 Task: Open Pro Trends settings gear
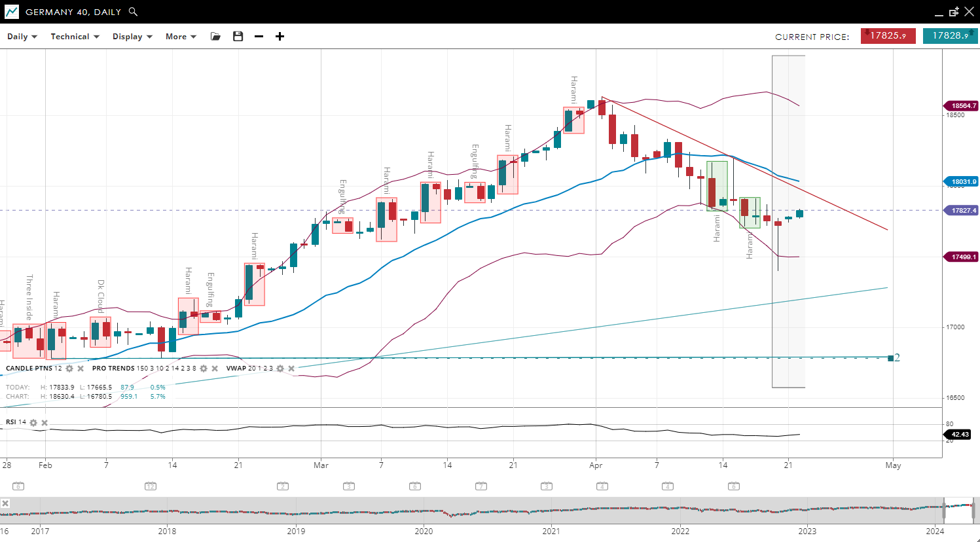pyautogui.click(x=204, y=369)
